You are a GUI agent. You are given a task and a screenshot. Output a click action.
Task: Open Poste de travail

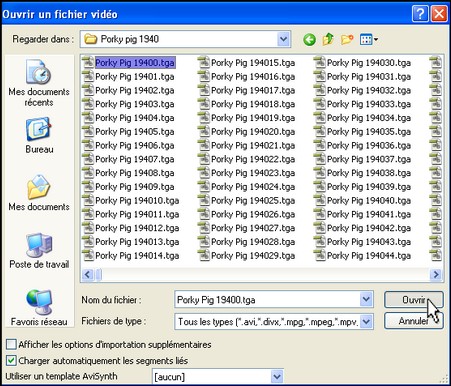[39, 251]
